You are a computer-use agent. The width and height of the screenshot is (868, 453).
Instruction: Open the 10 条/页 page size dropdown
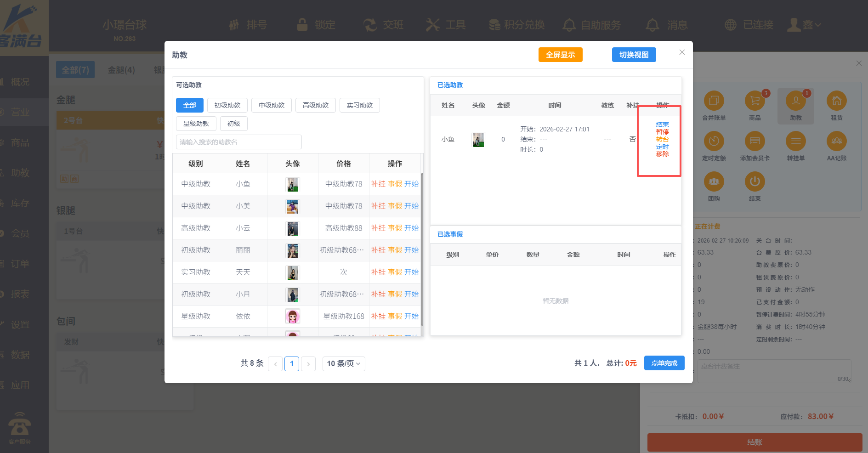343,364
